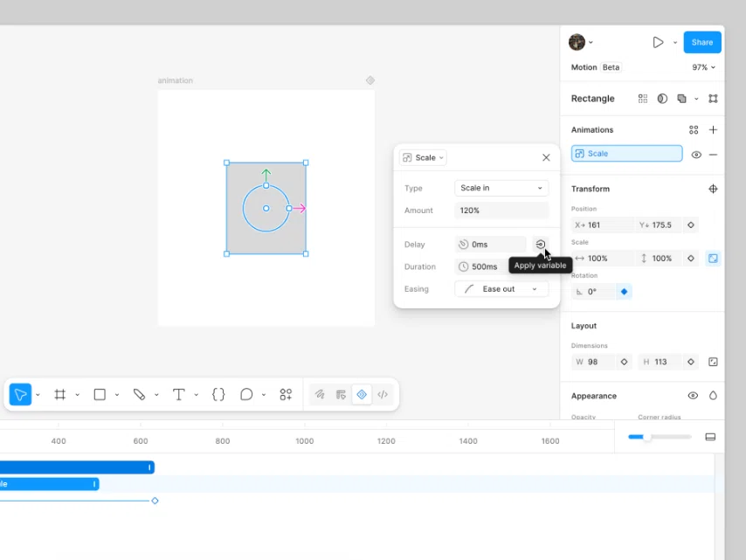Click the Apply variable icon next to Delay
Viewport: 746px width, 560px height.
(x=541, y=245)
